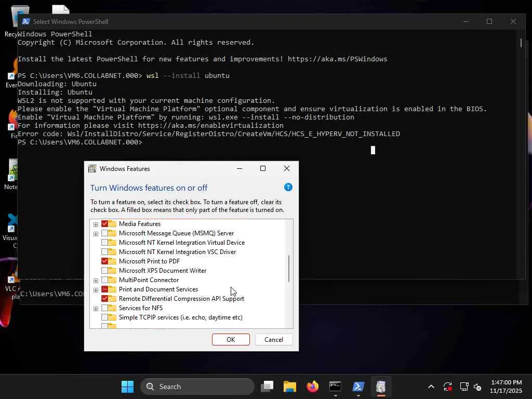Click the PowerShell window scrollbar

point(521,43)
